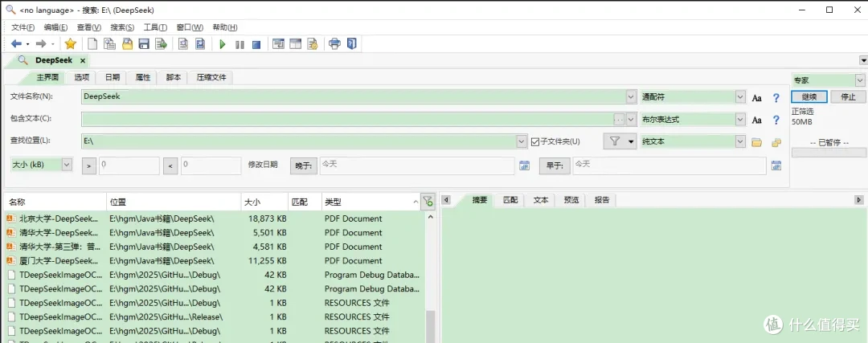Expand file name history dropdown
The width and height of the screenshot is (868, 343).
(632, 97)
